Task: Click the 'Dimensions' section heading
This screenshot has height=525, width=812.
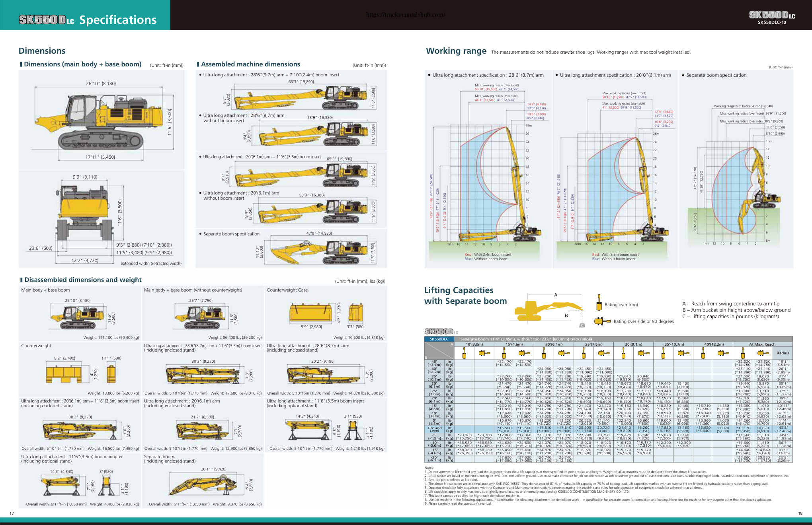Action: pyautogui.click(x=42, y=51)
